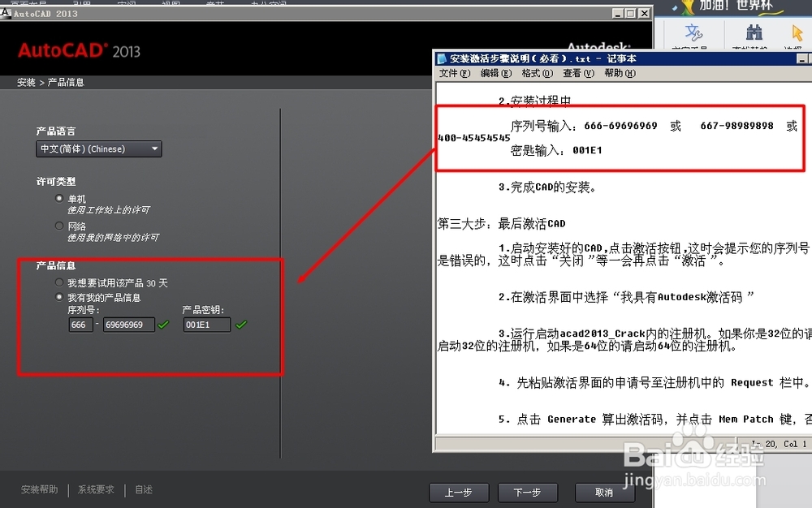The image size is (812, 508).
Task: Click the binoculars search icon in the toolbar
Action: [754, 34]
